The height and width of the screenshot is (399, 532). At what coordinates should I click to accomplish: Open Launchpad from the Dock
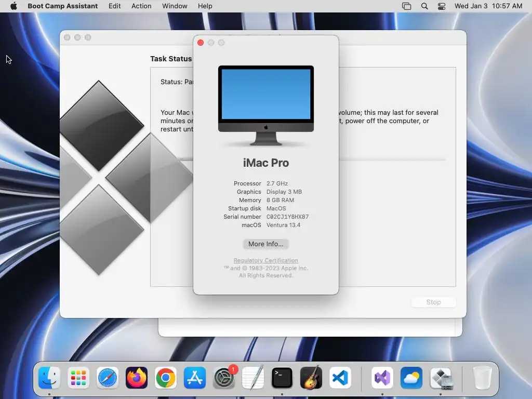coord(78,378)
